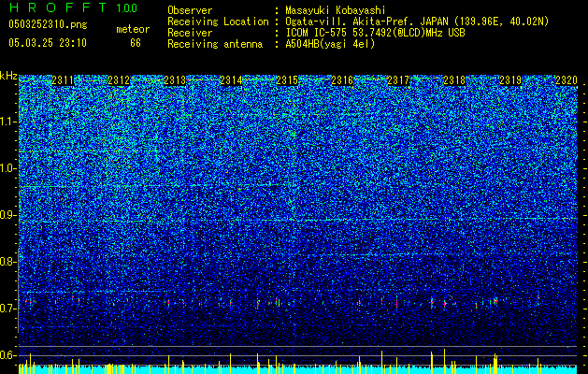Viewport: 588px width, 374px height.
Task: Click the Observer label
Action: pos(190,11)
